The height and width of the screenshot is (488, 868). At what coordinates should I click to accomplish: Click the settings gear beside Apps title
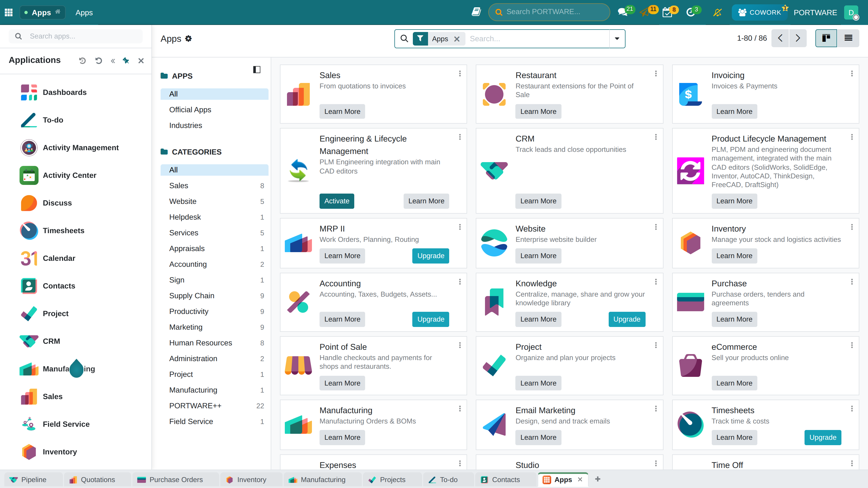click(188, 38)
